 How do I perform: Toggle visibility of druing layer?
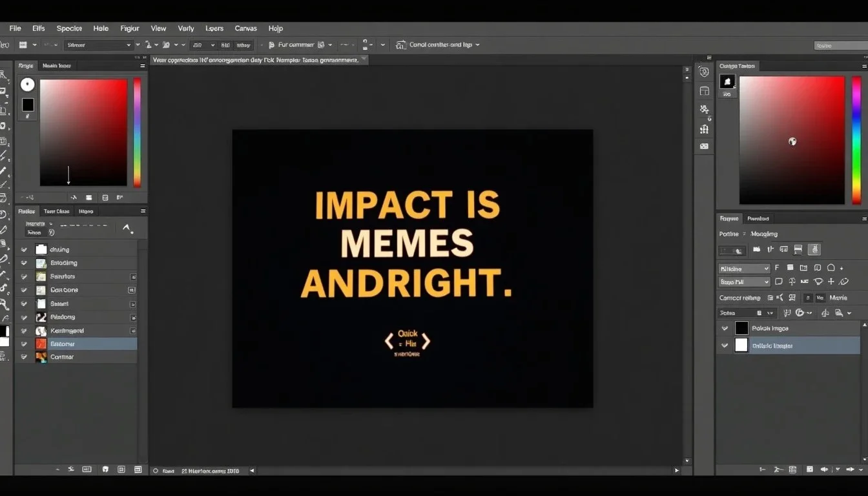coord(24,249)
